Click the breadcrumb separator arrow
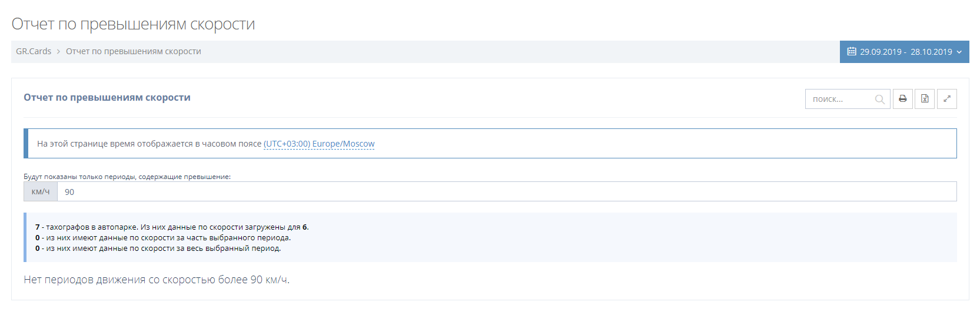This screenshot has height=318, width=980. (59, 52)
